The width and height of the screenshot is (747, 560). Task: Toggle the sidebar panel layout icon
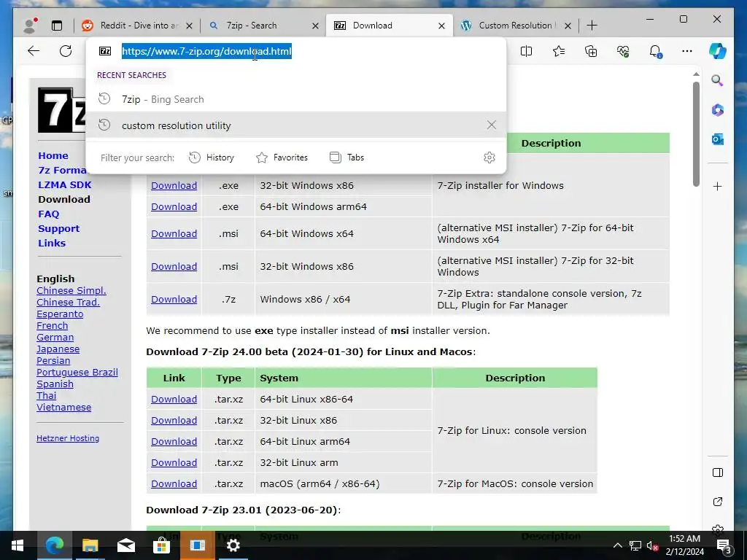(718, 472)
